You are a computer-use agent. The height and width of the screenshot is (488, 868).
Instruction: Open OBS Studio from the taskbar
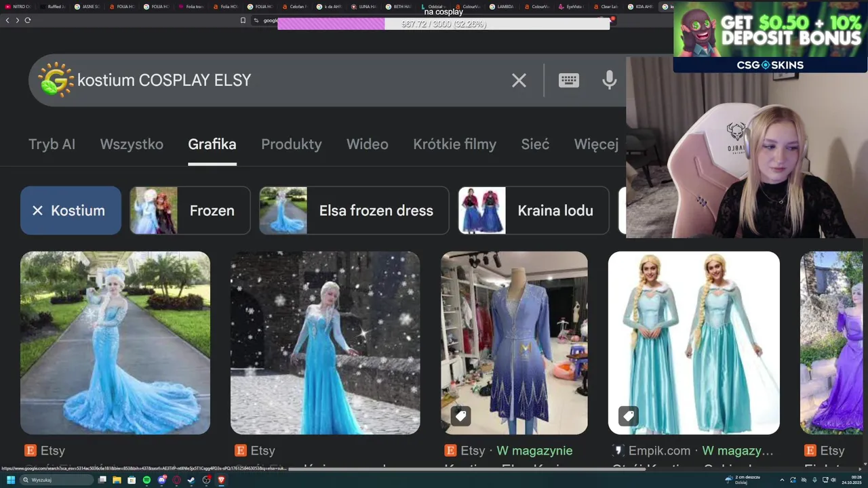pos(206,480)
